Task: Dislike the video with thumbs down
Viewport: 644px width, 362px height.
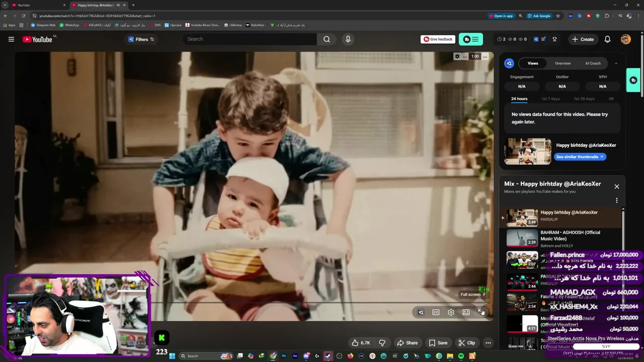Action: click(x=382, y=343)
